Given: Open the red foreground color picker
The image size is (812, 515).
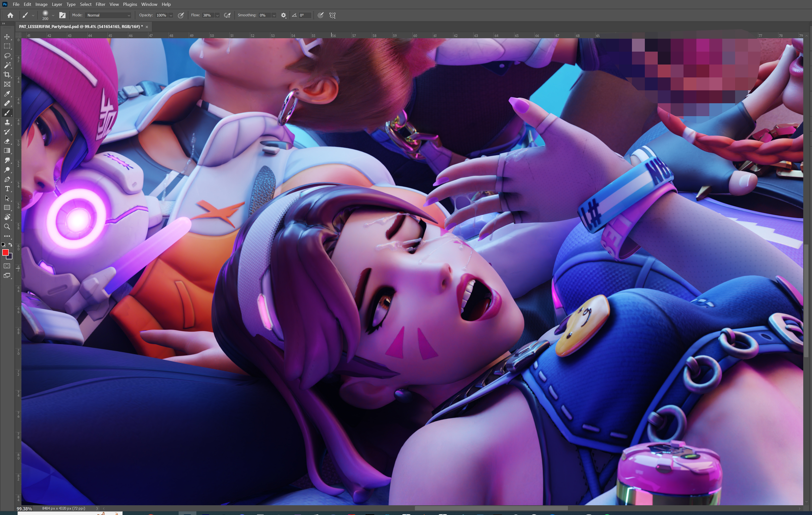Looking at the screenshot, I should click(5, 253).
